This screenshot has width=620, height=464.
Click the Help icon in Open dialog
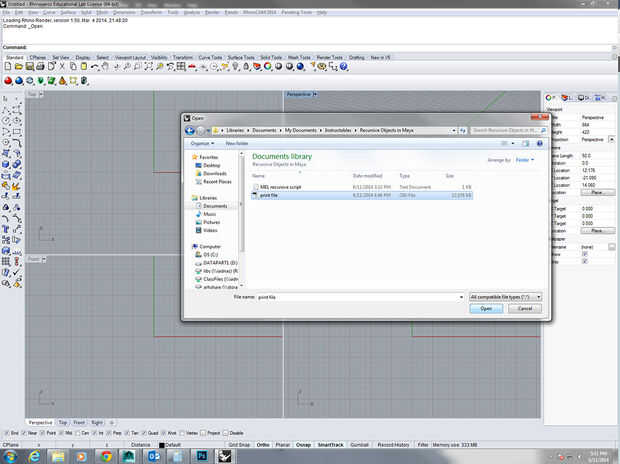(539, 143)
